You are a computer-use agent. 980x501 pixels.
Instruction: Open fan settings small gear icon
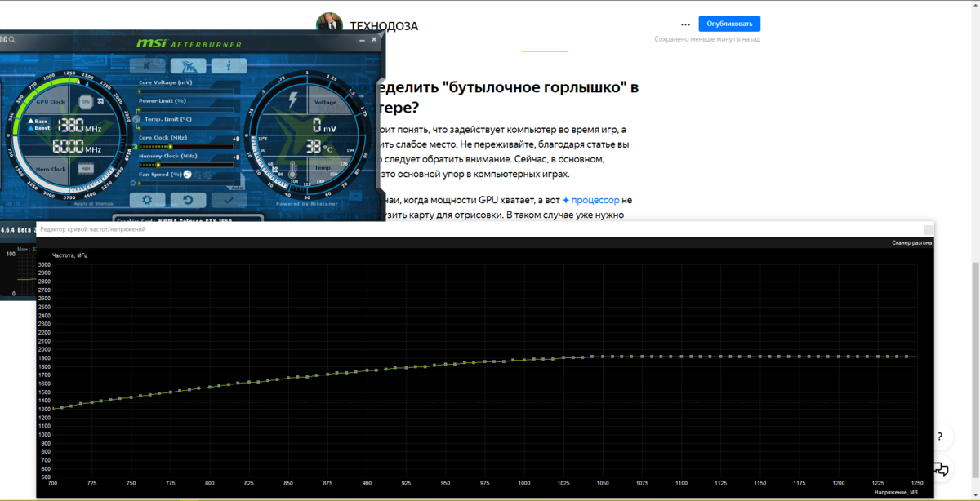pos(132,184)
